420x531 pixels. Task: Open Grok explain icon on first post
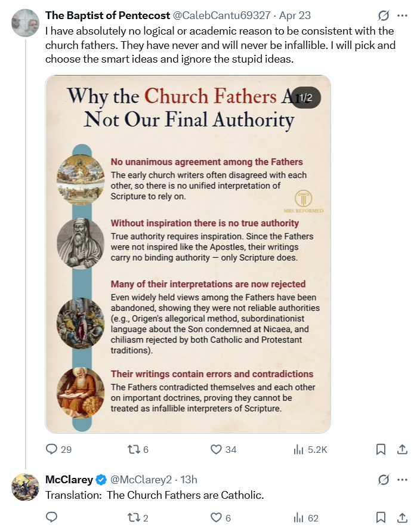coord(384,15)
